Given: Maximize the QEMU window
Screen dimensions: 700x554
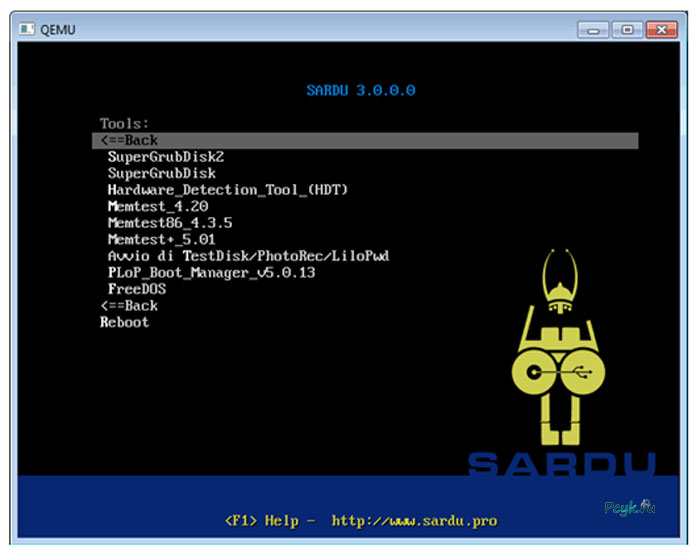Looking at the screenshot, I should (627, 30).
